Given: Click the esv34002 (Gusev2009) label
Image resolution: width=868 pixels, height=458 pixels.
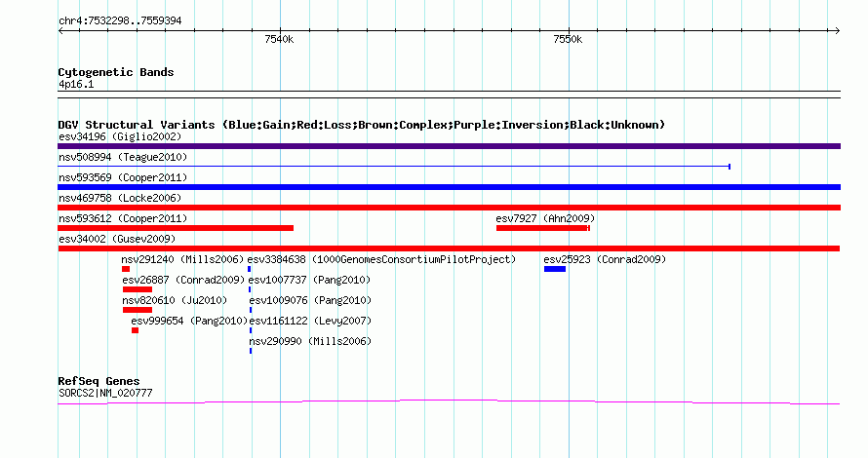Looking at the screenshot, I should (117, 239).
